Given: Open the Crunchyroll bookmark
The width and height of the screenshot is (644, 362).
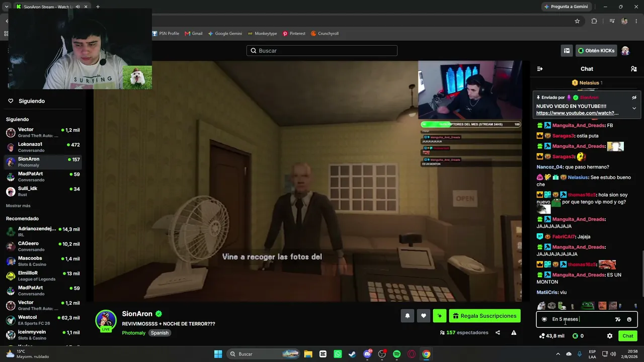Looking at the screenshot, I should pos(325,34).
